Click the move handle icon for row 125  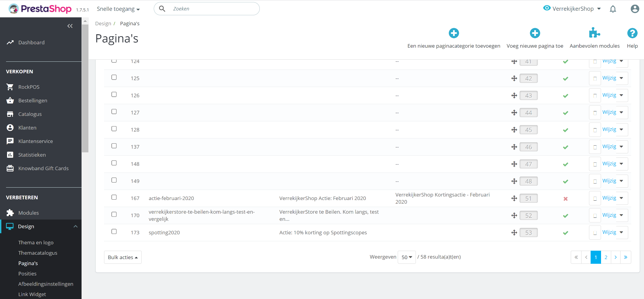[514, 79]
